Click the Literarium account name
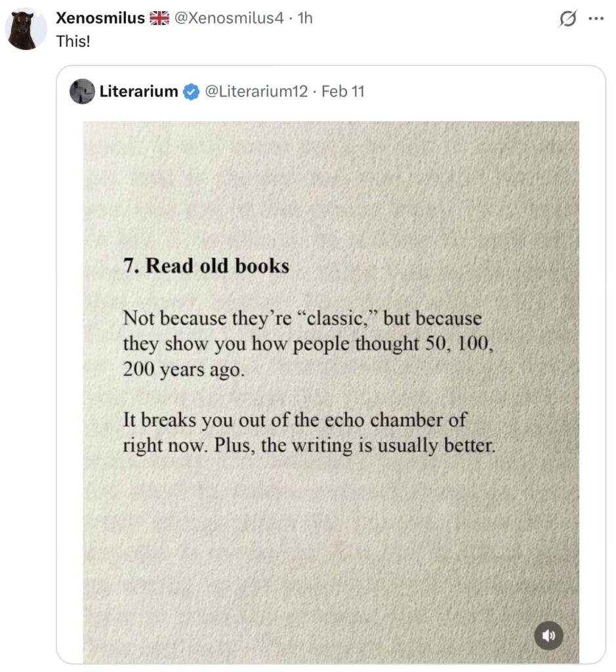 [x=138, y=91]
